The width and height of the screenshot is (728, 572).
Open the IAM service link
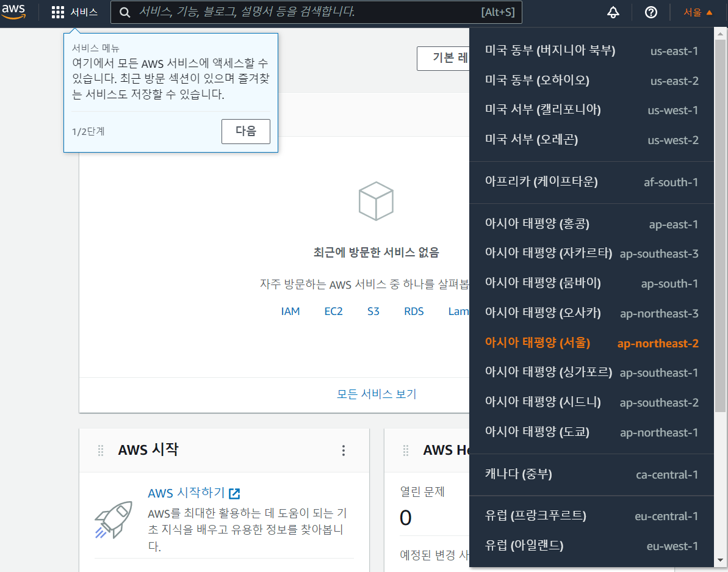290,311
